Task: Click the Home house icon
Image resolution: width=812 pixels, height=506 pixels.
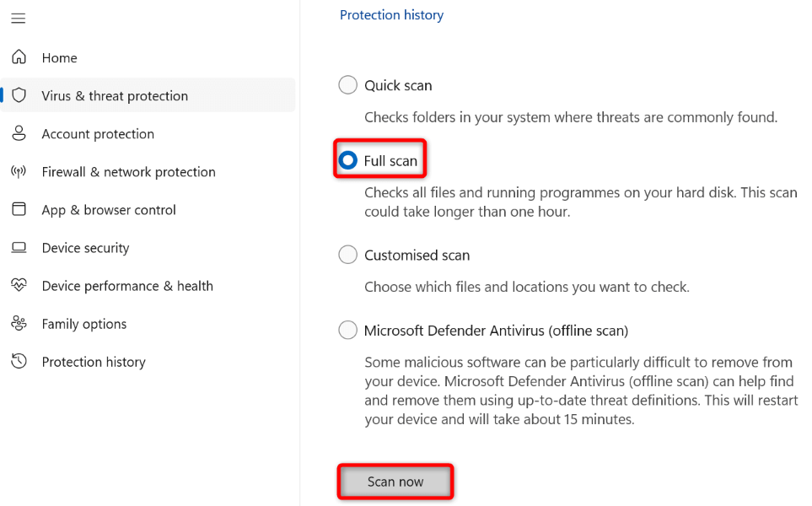Action: 19,57
